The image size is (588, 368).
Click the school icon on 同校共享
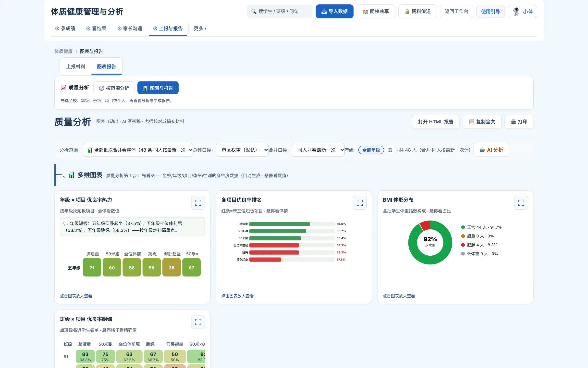[x=365, y=12]
